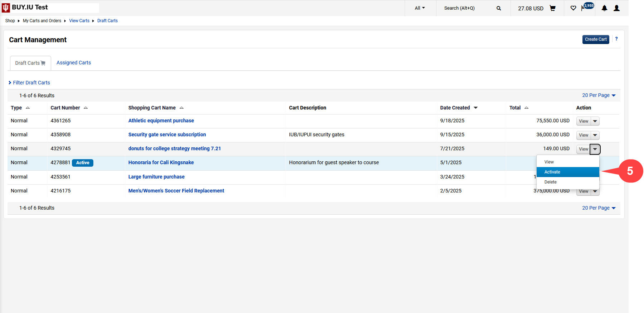
Task: Open action dropdown for Athletic equipment cart
Action: pyautogui.click(x=595, y=121)
